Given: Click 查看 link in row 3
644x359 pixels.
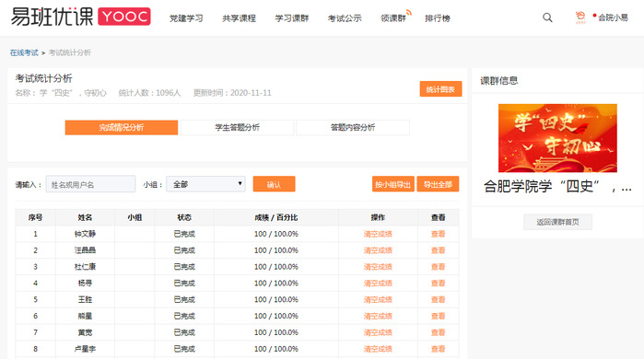Looking at the screenshot, I should point(439,267).
